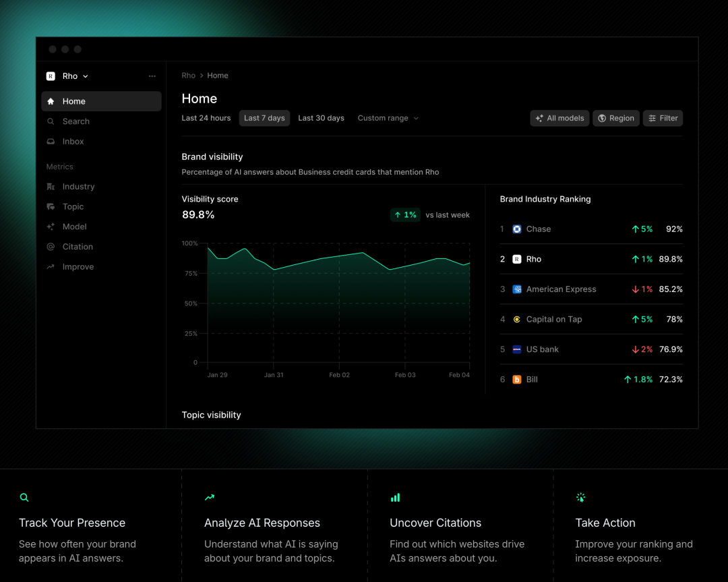Click the Home icon in the sidebar
728x582 pixels.
(51, 101)
